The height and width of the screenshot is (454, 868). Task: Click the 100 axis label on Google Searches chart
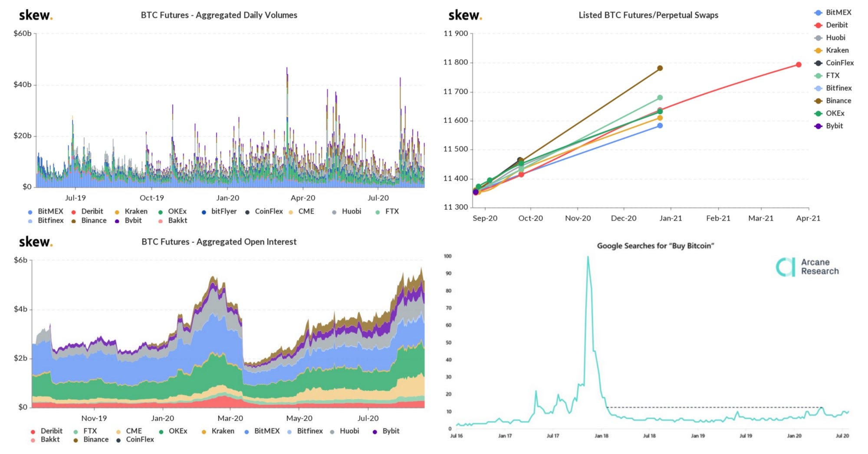[x=447, y=256]
